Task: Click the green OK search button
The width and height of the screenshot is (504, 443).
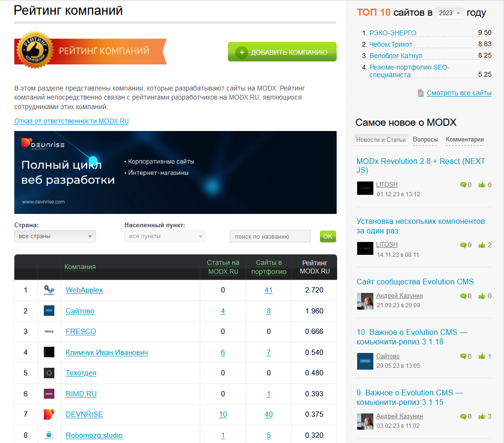Action: coord(328,236)
